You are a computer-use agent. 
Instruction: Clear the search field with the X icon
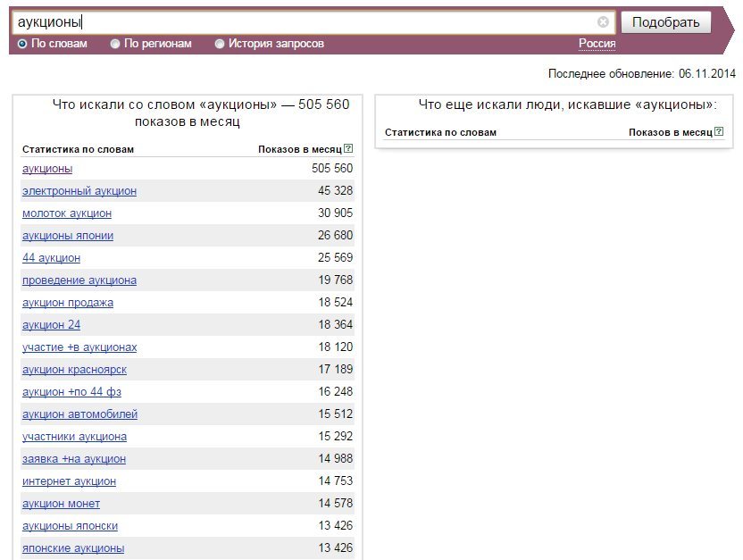pos(603,21)
